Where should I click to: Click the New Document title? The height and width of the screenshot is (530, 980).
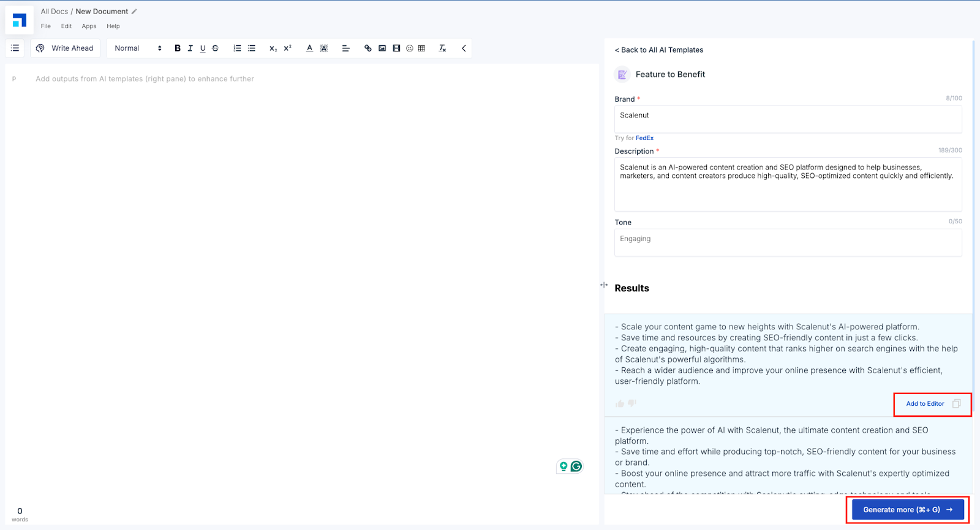coord(102,12)
